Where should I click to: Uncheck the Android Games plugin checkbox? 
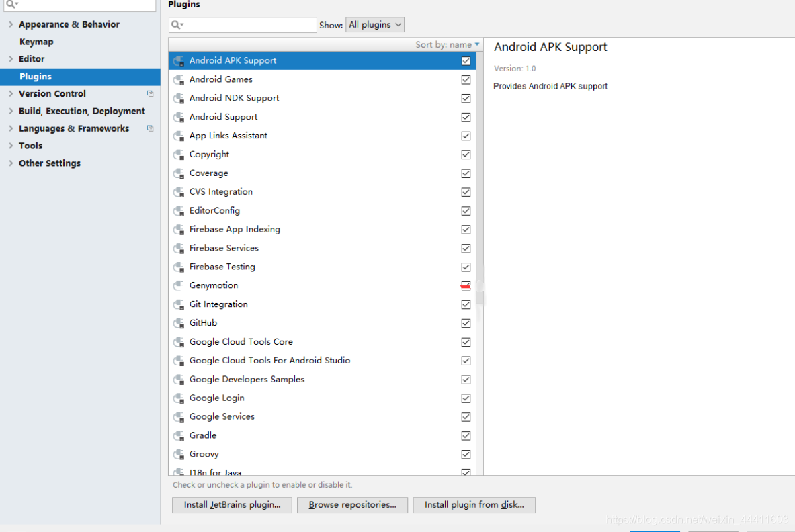click(x=466, y=79)
